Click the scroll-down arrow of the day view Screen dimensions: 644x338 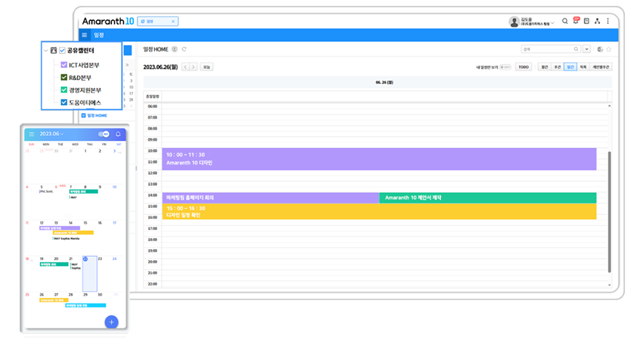click(x=609, y=285)
